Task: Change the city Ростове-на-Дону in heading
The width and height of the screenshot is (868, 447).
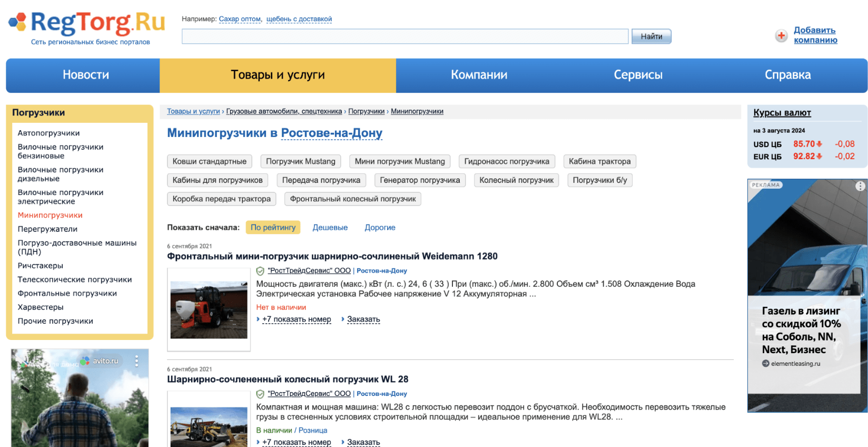Action: (332, 133)
